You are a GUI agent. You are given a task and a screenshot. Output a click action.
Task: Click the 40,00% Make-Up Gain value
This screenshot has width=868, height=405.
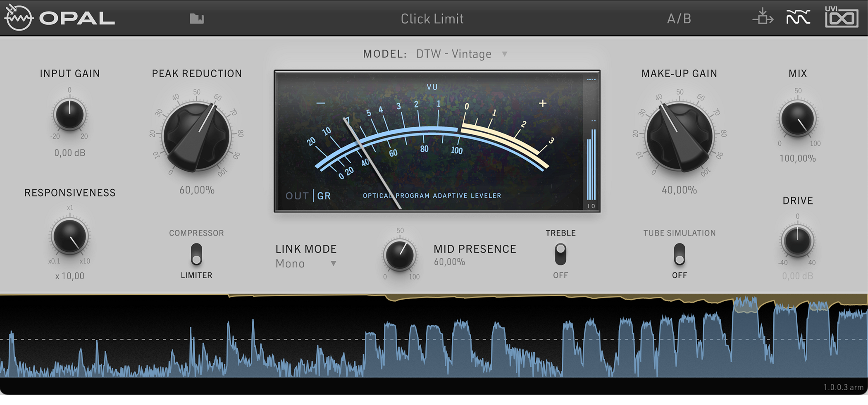tap(680, 190)
